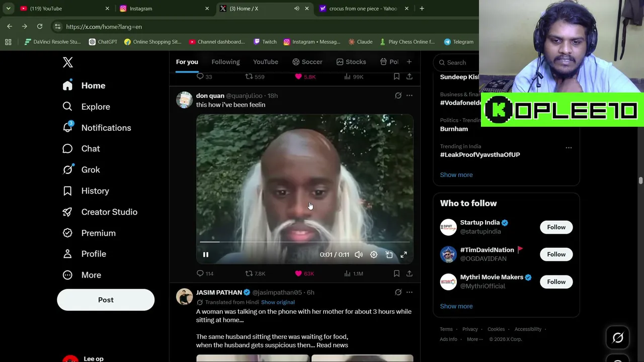
Task: Click the address bar URL
Action: 104,27
